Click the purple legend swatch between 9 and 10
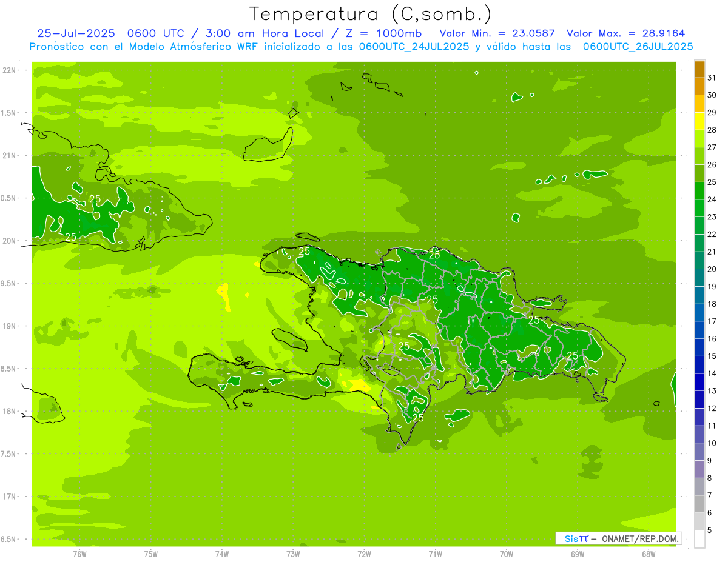The image size is (728, 562). 699,452
